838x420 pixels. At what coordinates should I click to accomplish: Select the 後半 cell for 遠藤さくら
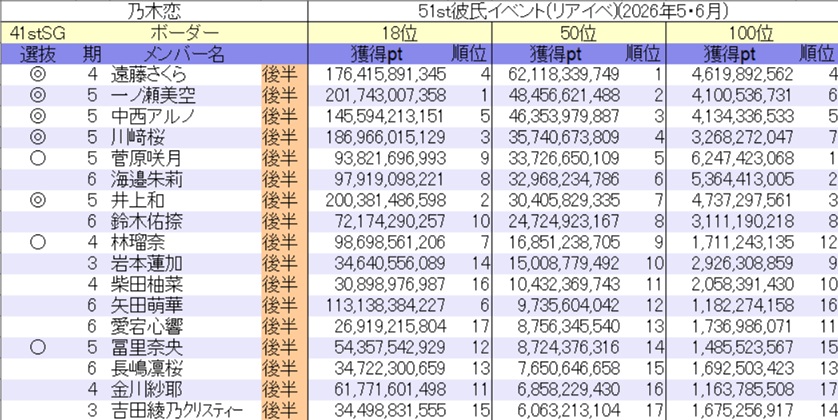pyautogui.click(x=284, y=74)
